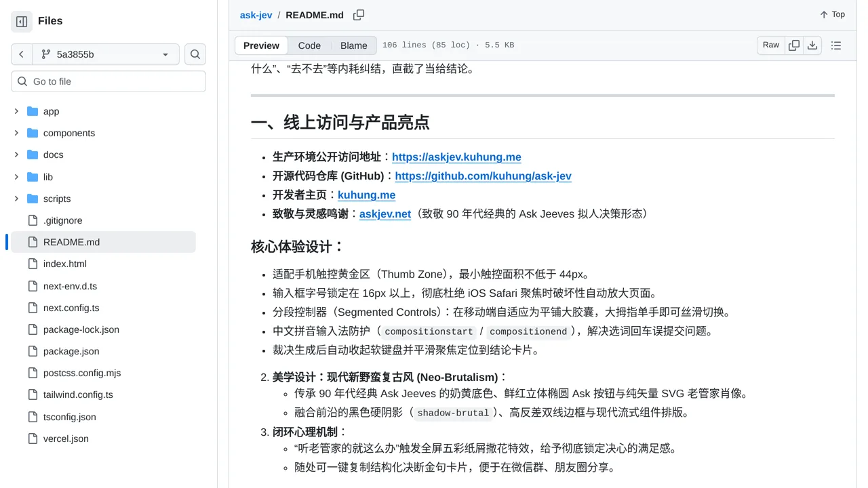
Task: Click the docs folder icon
Action: (x=33, y=155)
